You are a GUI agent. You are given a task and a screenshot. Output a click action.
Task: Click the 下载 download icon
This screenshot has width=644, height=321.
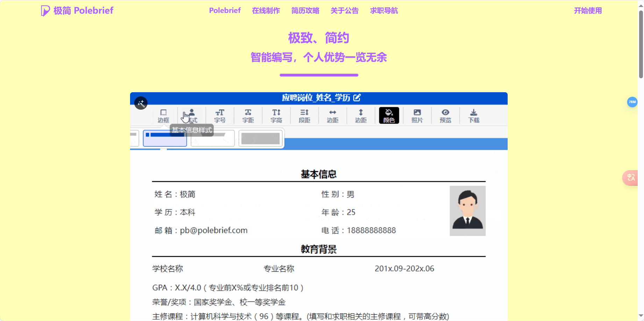(474, 115)
